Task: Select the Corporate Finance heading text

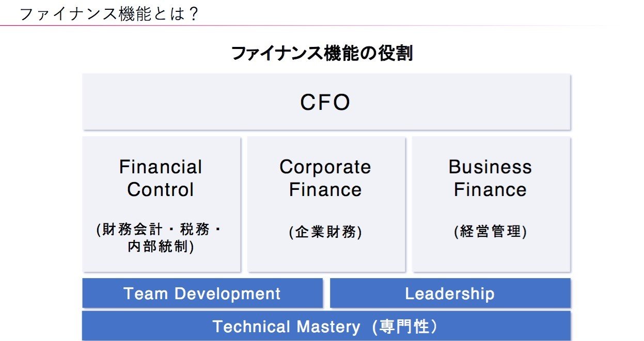Action: (325, 178)
